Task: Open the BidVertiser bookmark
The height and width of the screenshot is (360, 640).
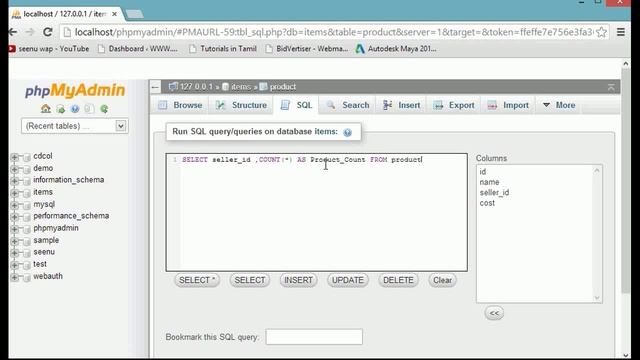Action: 307,49
